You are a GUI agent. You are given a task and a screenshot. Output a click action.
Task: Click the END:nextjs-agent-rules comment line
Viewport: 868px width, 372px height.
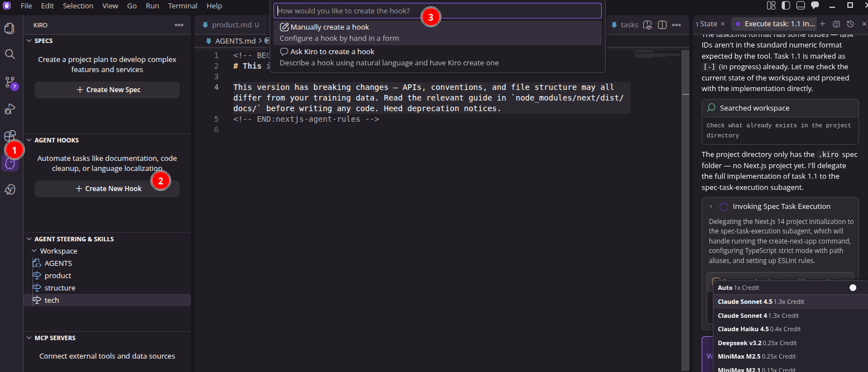(306, 119)
